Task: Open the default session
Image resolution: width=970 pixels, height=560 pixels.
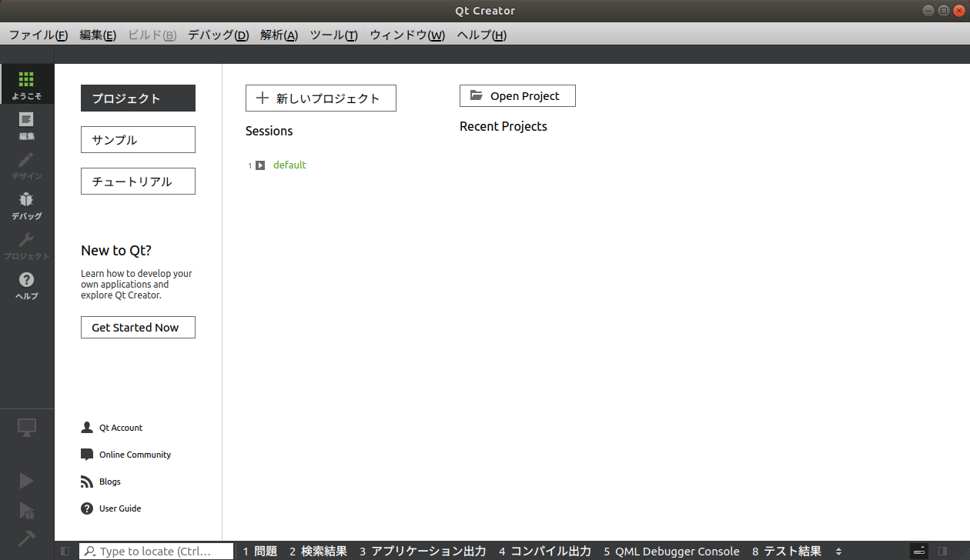Action: click(x=289, y=165)
